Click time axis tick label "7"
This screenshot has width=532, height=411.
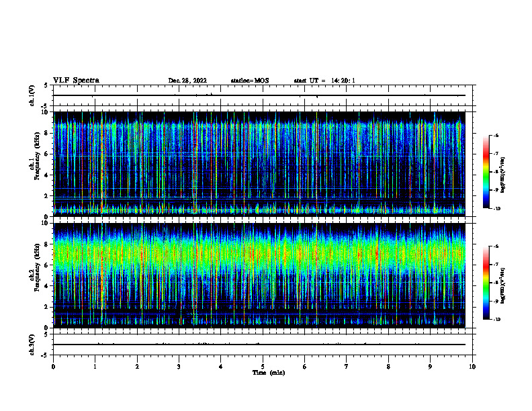point(347,367)
